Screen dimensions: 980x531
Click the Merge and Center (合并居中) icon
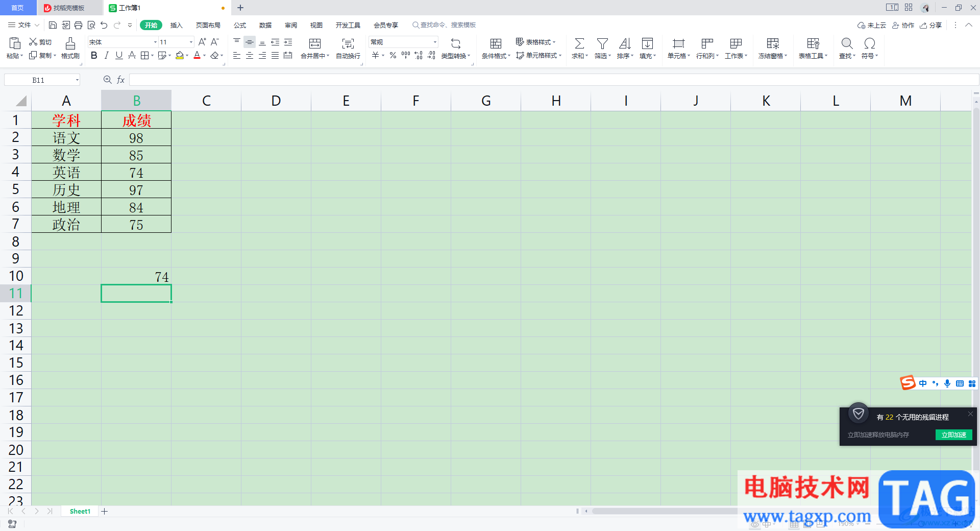point(315,43)
